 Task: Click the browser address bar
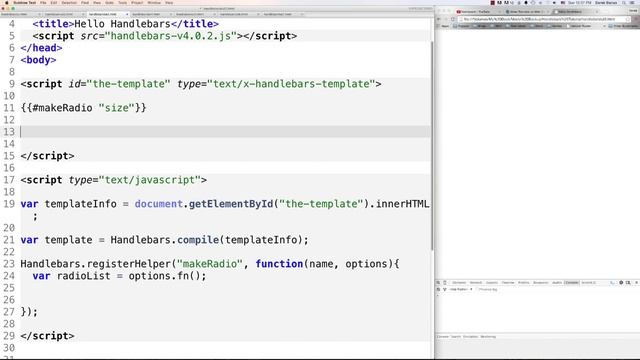(543, 19)
